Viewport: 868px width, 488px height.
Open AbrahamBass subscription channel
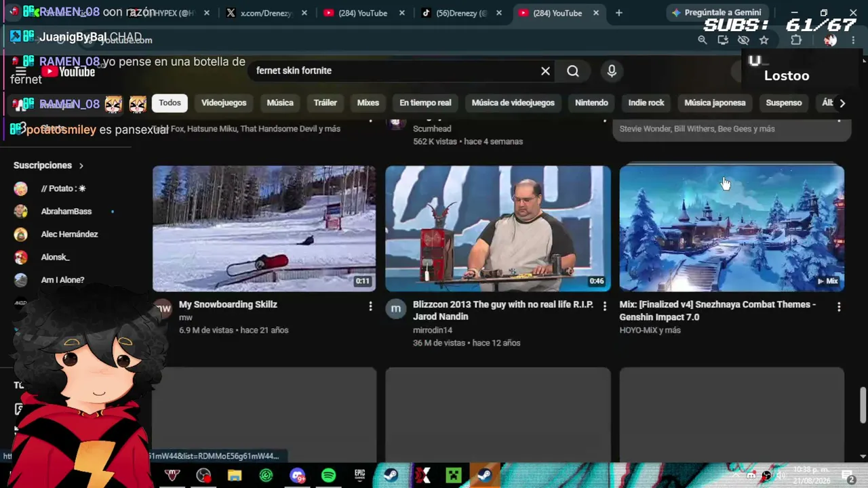pyautogui.click(x=64, y=211)
